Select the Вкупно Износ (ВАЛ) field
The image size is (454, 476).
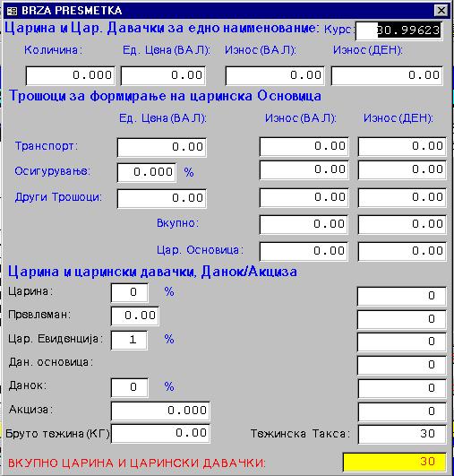tap(304, 224)
